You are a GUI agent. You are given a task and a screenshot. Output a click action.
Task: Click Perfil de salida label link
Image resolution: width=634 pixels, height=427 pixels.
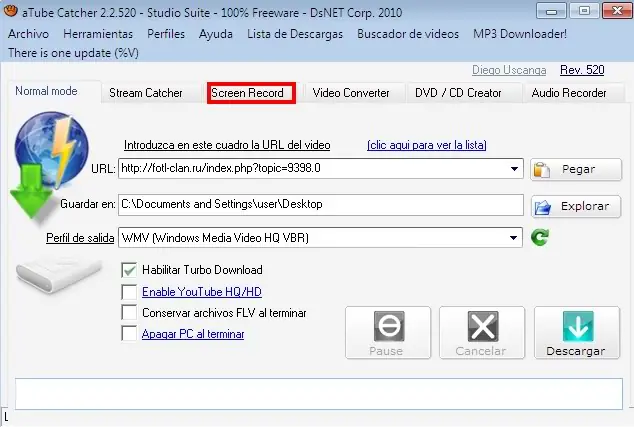coord(80,238)
